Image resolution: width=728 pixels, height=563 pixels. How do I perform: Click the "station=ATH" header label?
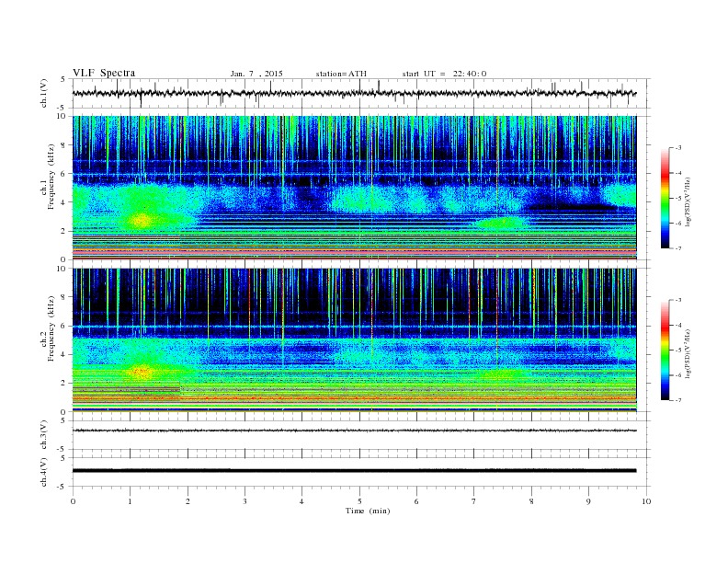point(341,74)
